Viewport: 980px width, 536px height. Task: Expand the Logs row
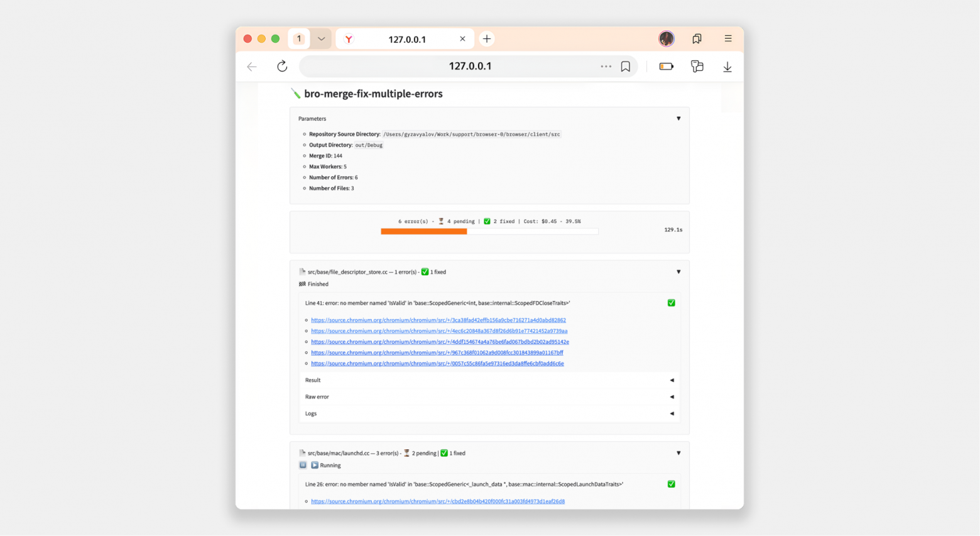pos(489,413)
